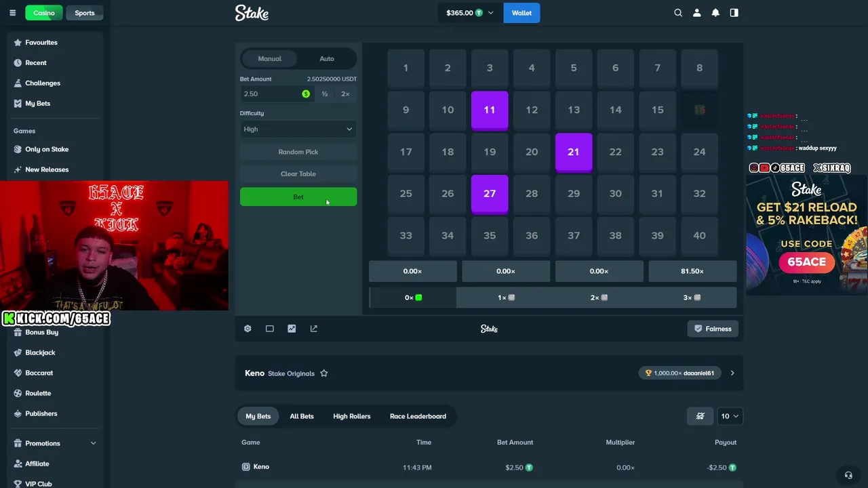Viewport: 868px width, 488px height.
Task: Open Publishers in the sidebar
Action: (41, 413)
